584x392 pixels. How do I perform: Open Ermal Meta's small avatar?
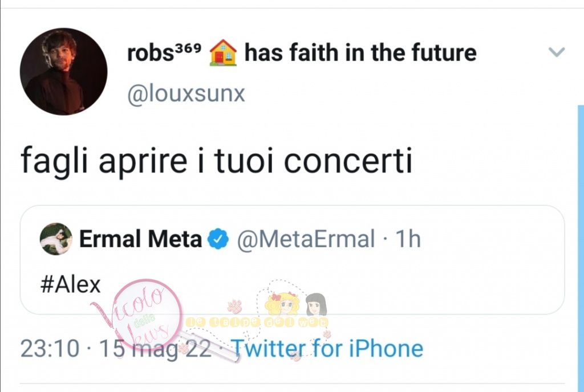click(56, 239)
